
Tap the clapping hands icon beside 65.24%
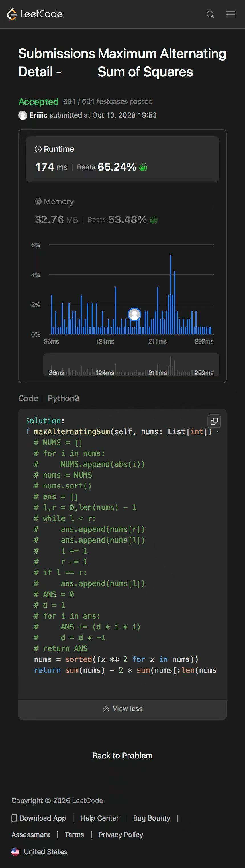point(143,167)
